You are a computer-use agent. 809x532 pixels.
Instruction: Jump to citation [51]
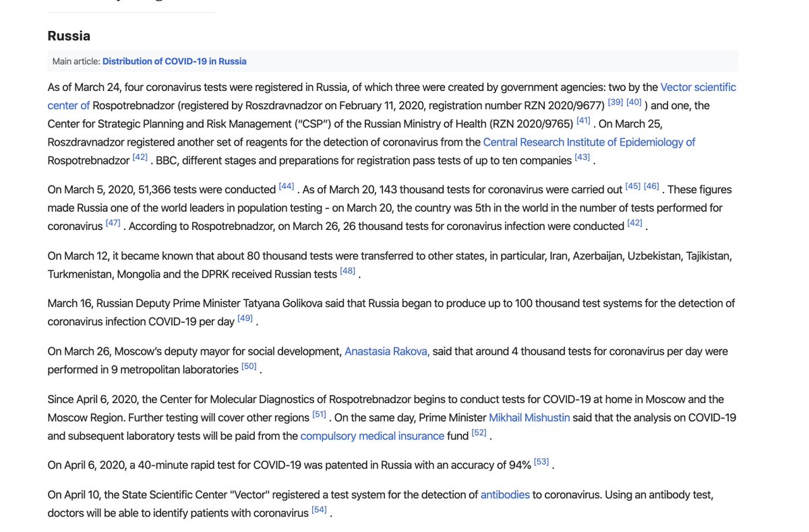(319, 414)
